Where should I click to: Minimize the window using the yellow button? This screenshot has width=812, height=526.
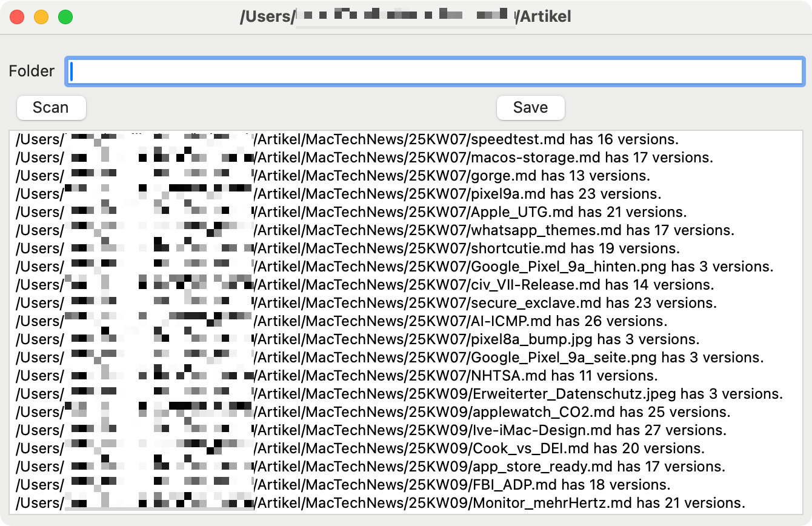point(41,17)
